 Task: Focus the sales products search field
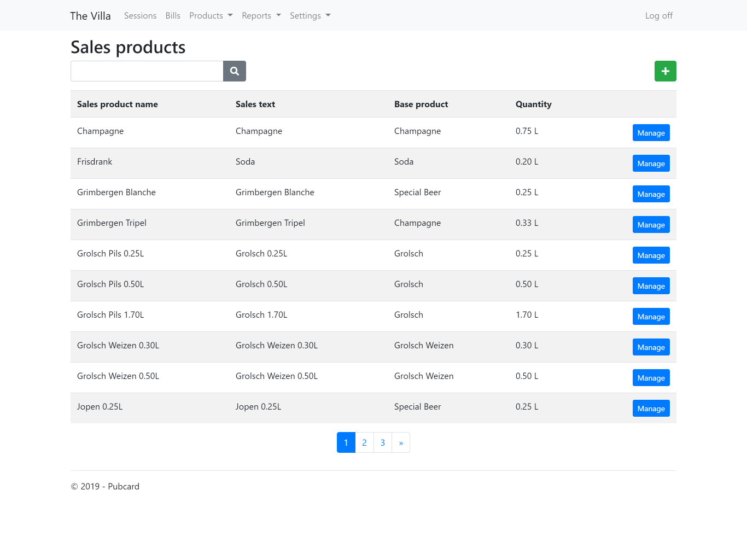147,71
